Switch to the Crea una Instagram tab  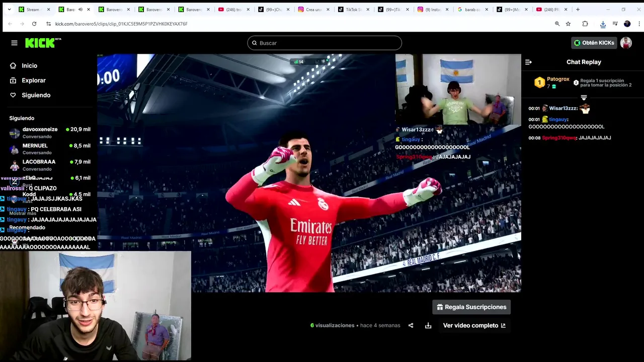[x=314, y=10]
